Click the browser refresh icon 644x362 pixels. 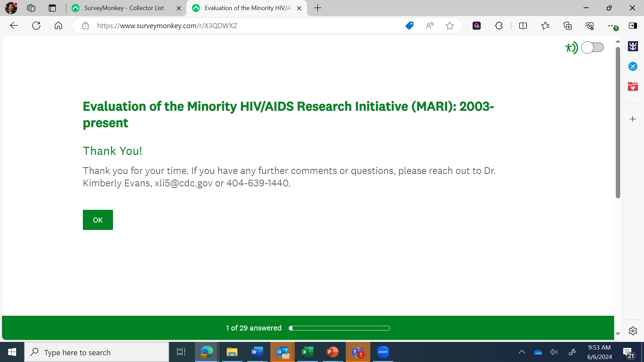36,26
